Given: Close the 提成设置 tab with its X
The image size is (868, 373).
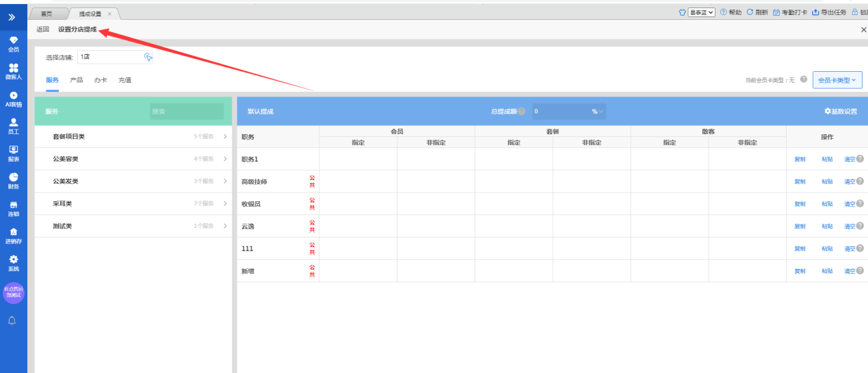Looking at the screenshot, I should [x=109, y=14].
